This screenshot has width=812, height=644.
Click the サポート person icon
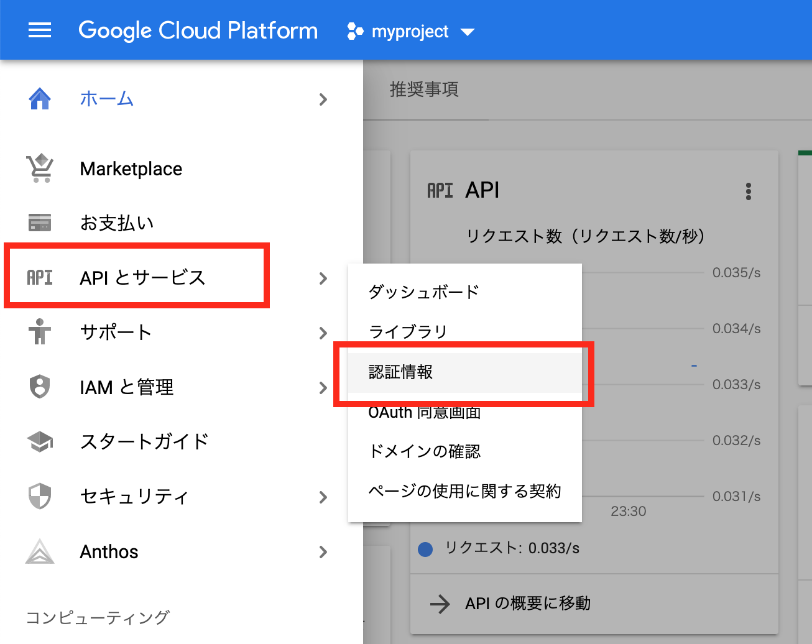pos(40,331)
